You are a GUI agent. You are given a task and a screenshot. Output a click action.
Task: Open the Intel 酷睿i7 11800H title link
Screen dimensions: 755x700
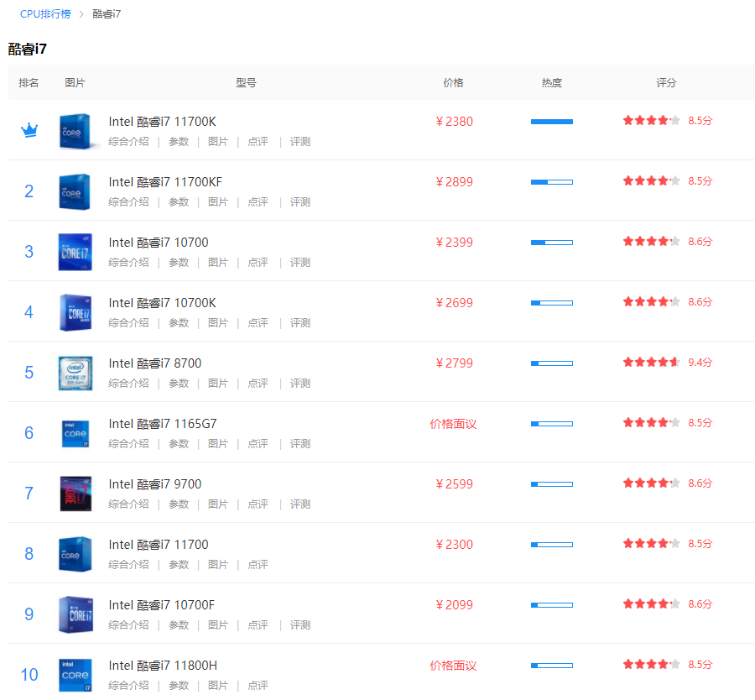163,666
